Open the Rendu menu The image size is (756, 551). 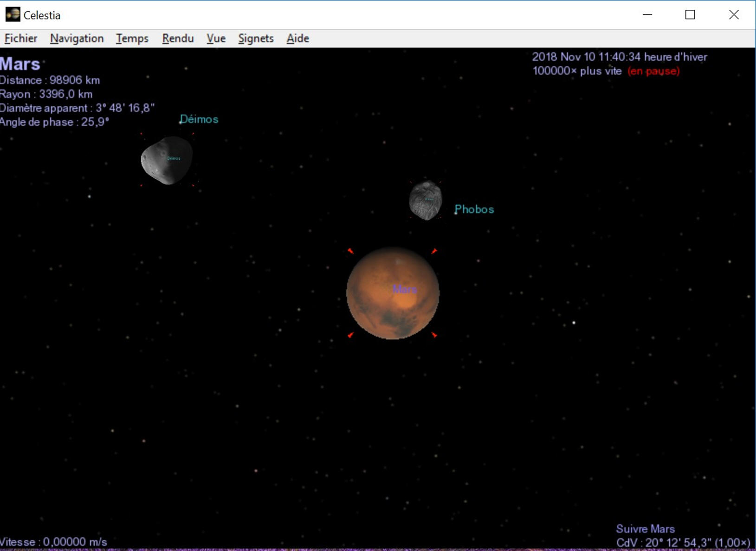[178, 39]
